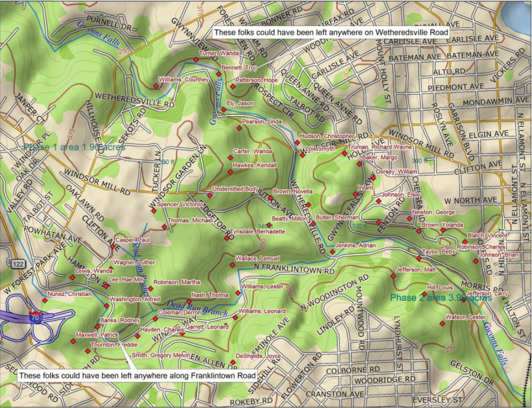
Task: Click the red marker for Turner, Wanda
Action: pyautogui.click(x=196, y=60)
